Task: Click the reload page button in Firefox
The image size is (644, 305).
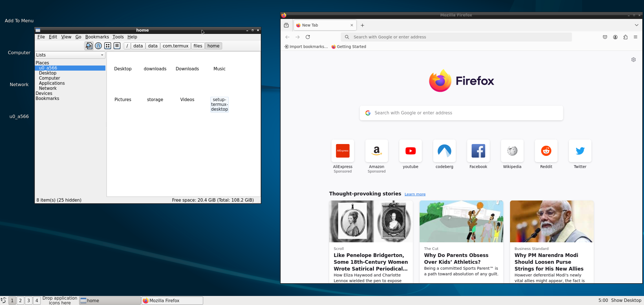Action: pyautogui.click(x=308, y=37)
